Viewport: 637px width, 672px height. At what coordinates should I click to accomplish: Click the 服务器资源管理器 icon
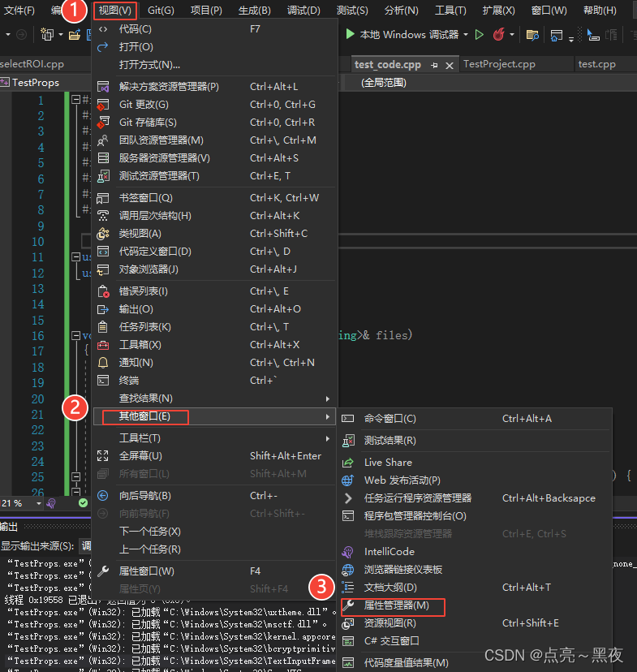coord(103,158)
